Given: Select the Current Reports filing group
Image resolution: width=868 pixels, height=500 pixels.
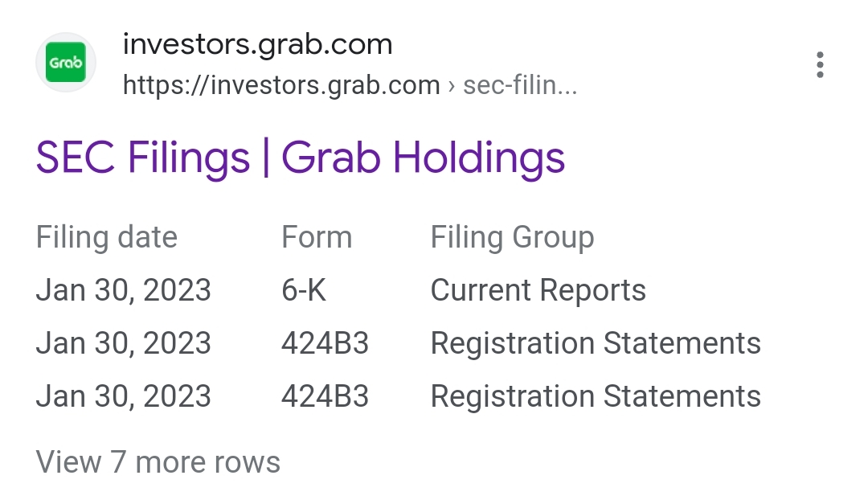Looking at the screenshot, I should (538, 290).
